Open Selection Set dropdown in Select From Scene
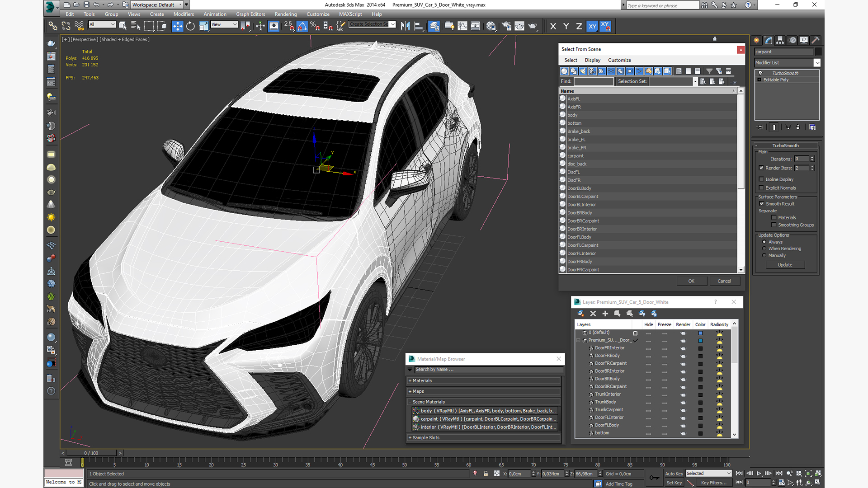 tap(695, 81)
